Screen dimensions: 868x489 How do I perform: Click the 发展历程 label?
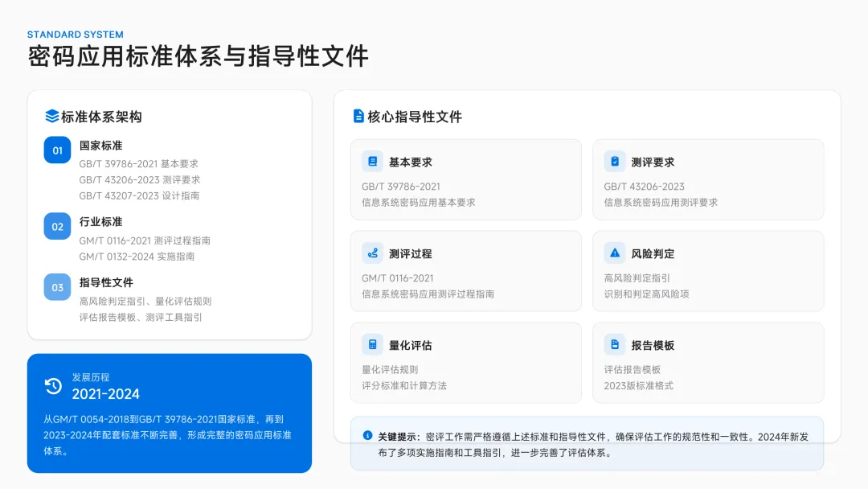91,377
